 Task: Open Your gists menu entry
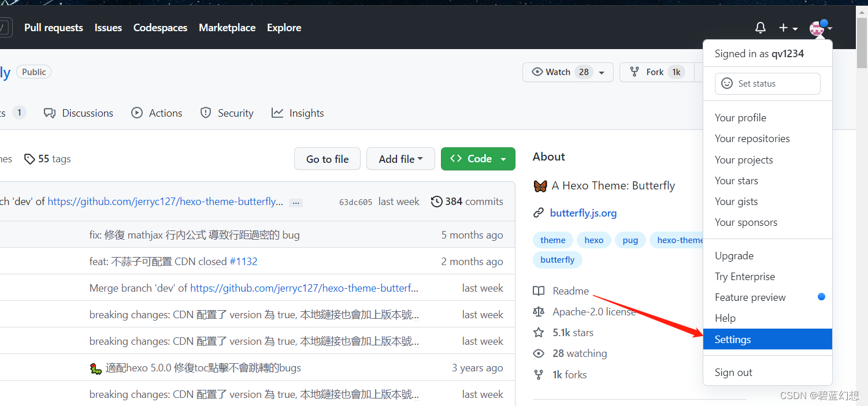point(767,202)
